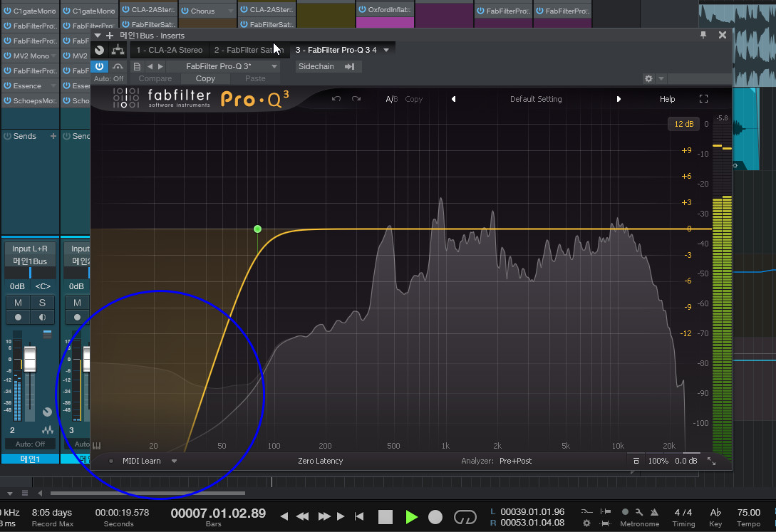The height and width of the screenshot is (532, 776).
Task: Click Paste button in plugin header
Action: 255,78
